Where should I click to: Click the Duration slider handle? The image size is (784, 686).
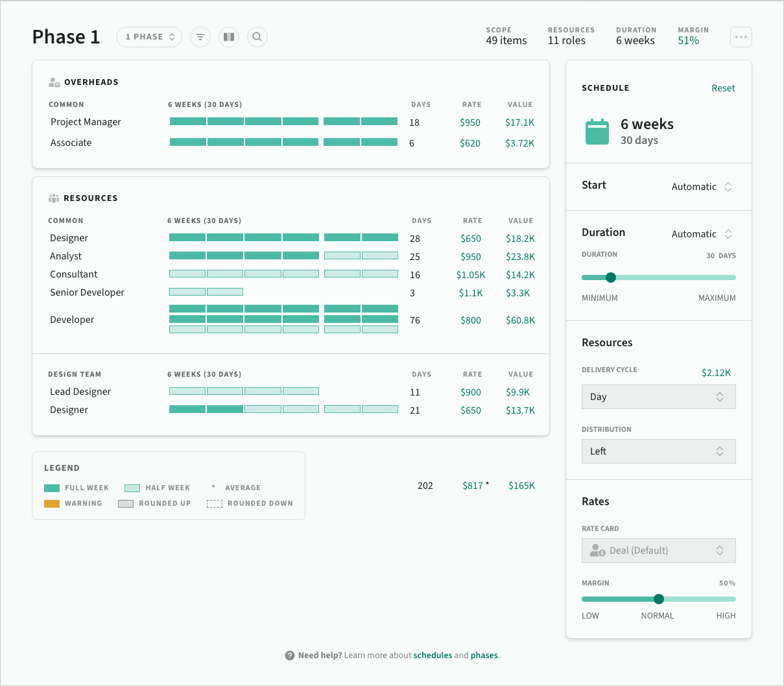[610, 278]
